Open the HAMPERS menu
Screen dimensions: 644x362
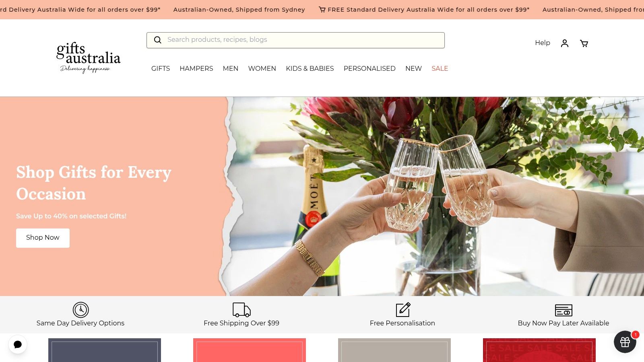coord(196,68)
